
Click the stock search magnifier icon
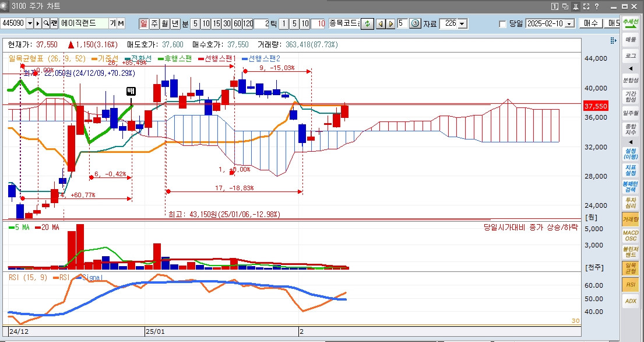45,24
